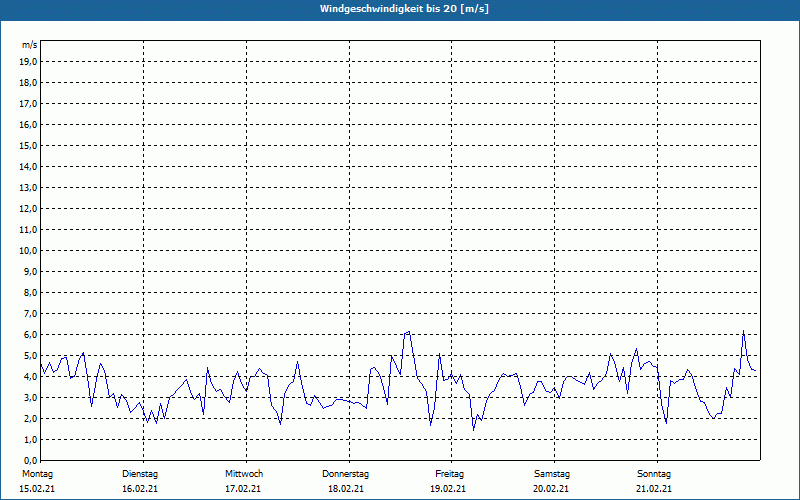Click the 9,0 y-axis label
The width and height of the screenshot is (800, 500).
point(30,271)
